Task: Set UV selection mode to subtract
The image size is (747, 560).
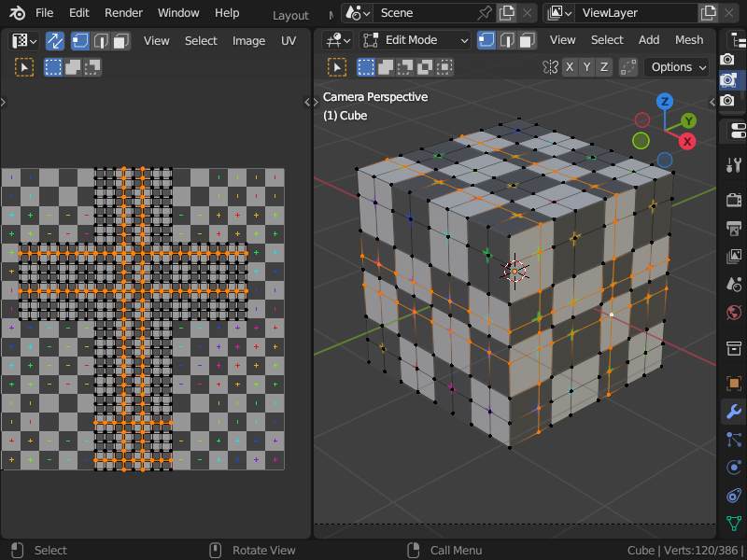Action: (x=92, y=67)
